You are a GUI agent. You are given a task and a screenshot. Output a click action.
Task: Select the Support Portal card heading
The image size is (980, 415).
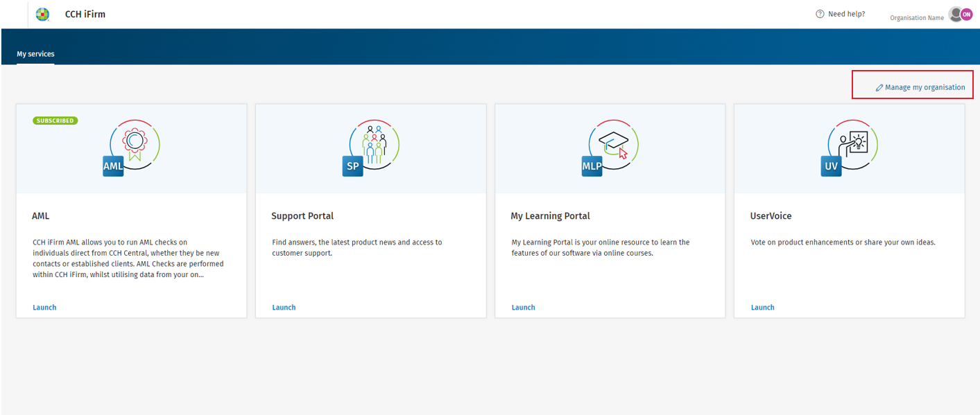(302, 216)
